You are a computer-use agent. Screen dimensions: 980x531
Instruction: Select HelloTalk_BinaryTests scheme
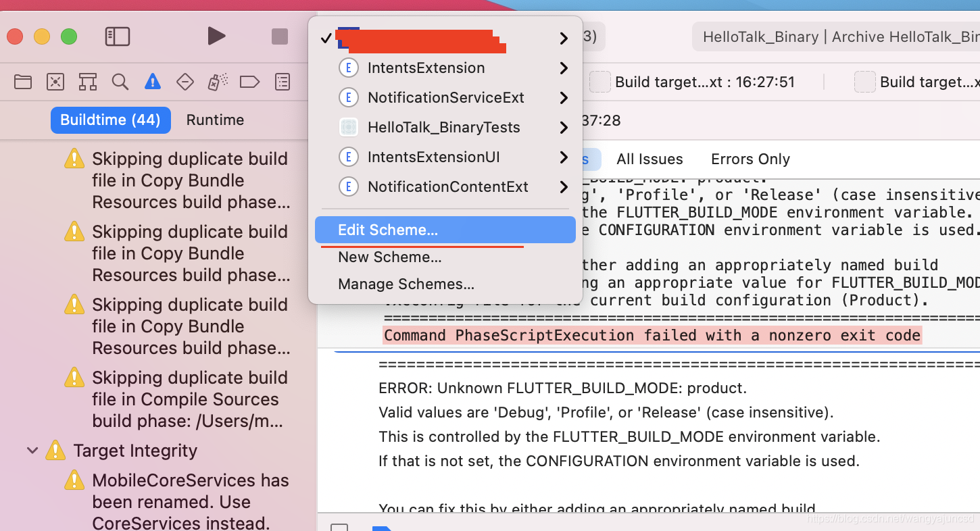pos(444,127)
